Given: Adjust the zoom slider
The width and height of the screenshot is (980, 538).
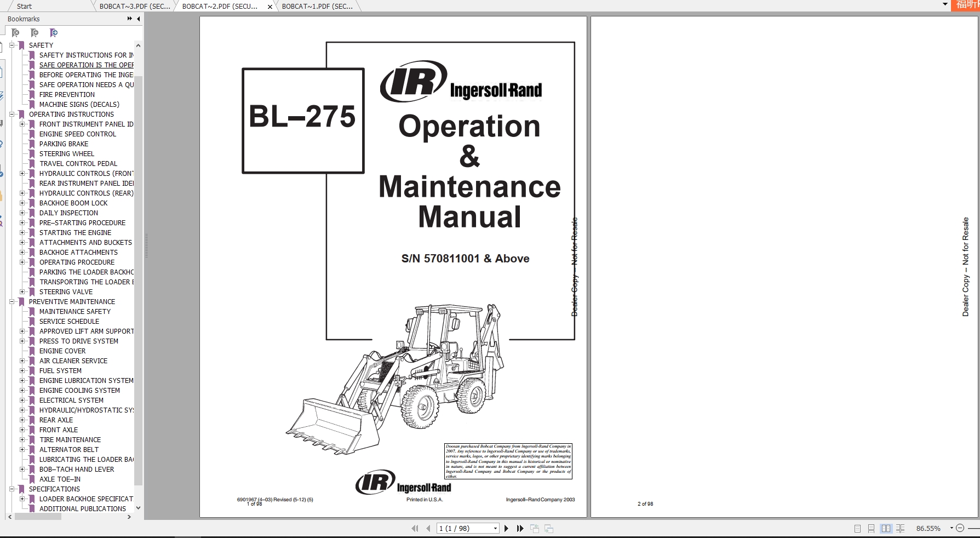Looking at the screenshot, I should [975, 529].
